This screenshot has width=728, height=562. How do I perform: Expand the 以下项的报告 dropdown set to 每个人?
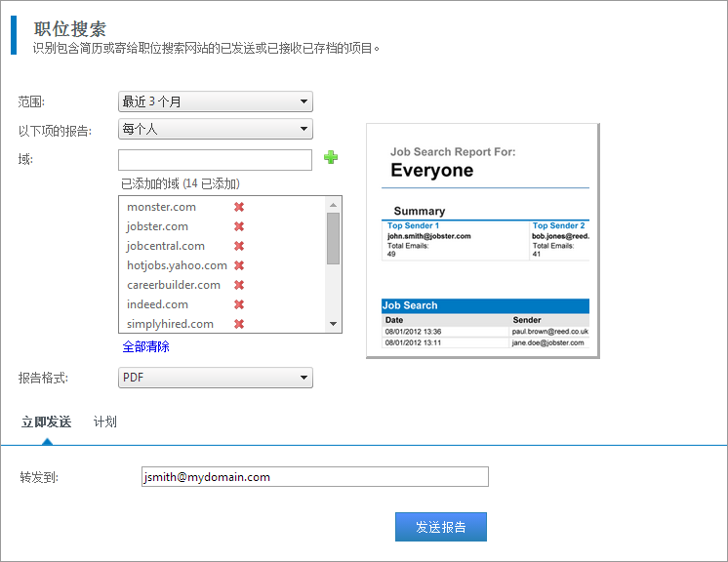[215, 129]
